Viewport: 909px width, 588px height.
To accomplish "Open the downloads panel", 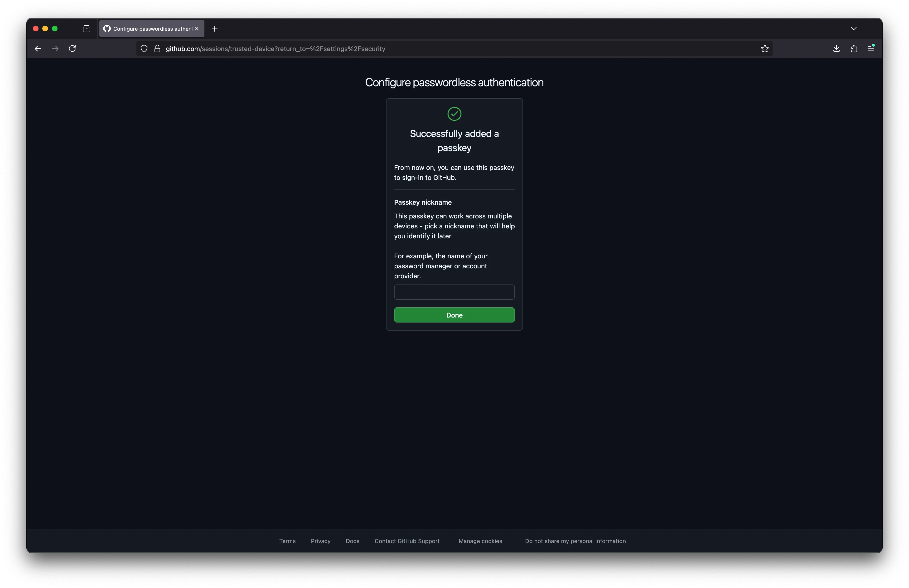I will [x=836, y=48].
